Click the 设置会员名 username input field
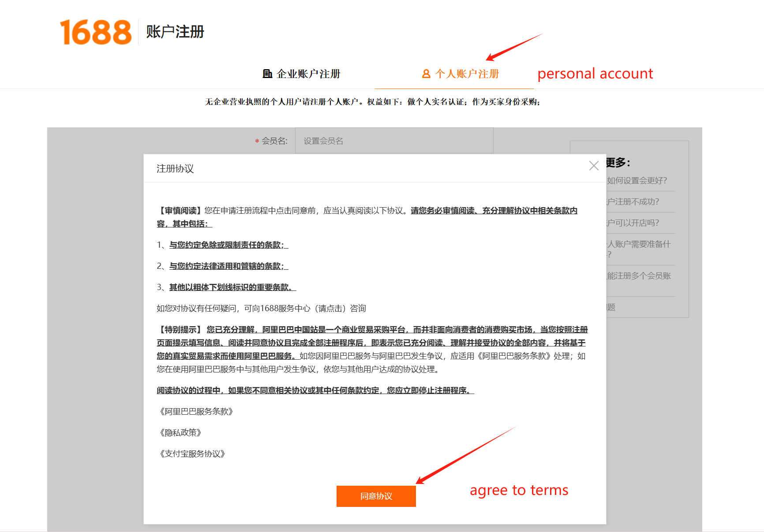This screenshot has height=532, width=764. [394, 141]
